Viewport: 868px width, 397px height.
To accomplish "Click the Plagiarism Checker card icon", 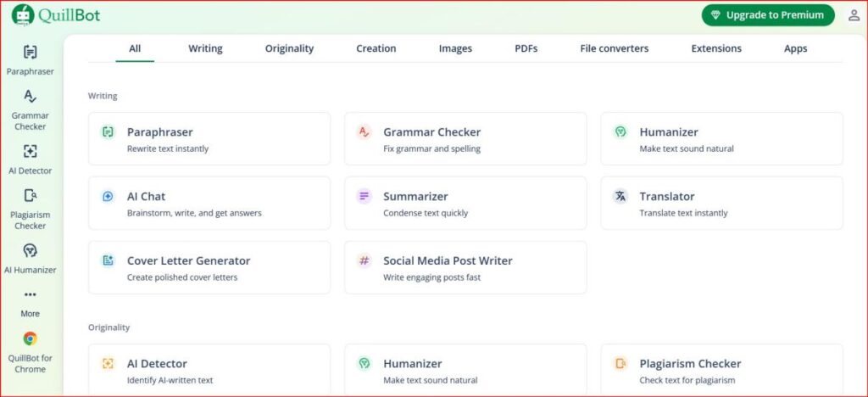I will pos(620,363).
